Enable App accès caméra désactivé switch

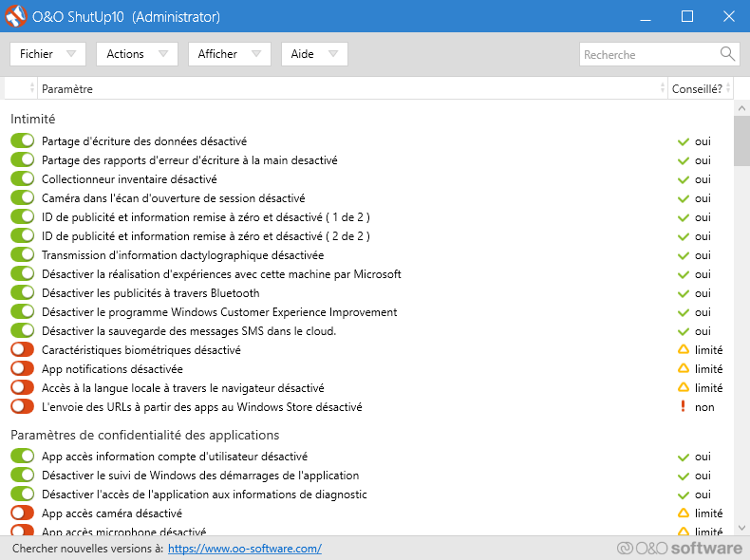tap(23, 513)
